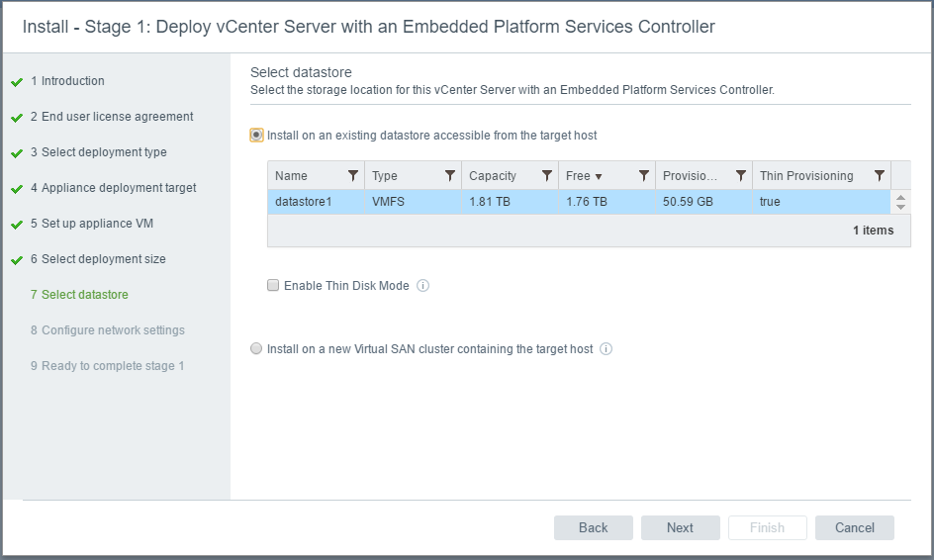Viewport: 934px width, 560px height.
Task: Go to step 6 Select deployment size
Action: tap(98, 259)
